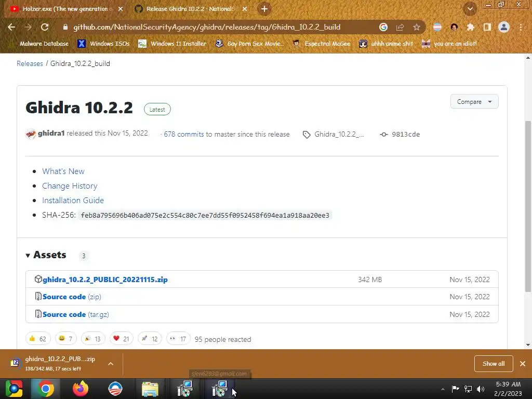Click the flag extension icon in toolbar

(x=437, y=27)
